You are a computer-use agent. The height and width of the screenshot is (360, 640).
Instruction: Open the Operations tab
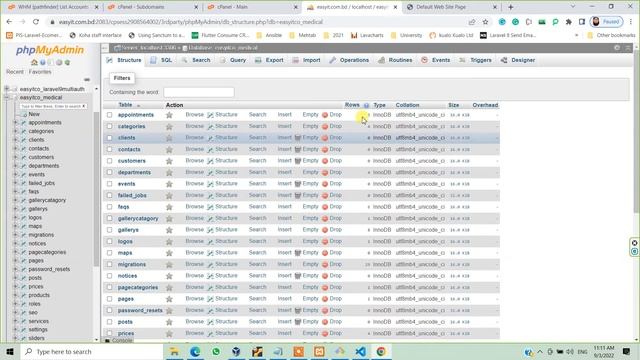tap(349, 60)
